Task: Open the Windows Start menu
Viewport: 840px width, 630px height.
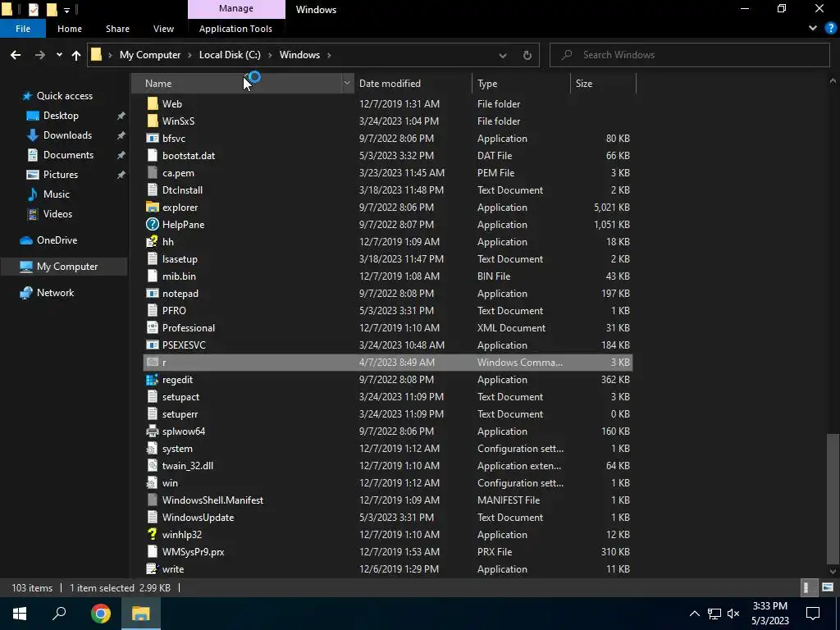Action: coord(20,614)
